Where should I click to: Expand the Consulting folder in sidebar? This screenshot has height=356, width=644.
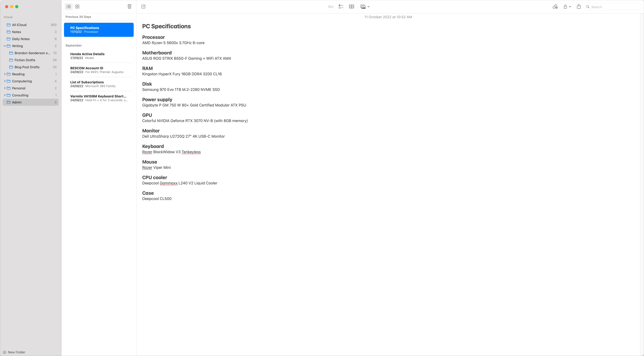pos(5,95)
